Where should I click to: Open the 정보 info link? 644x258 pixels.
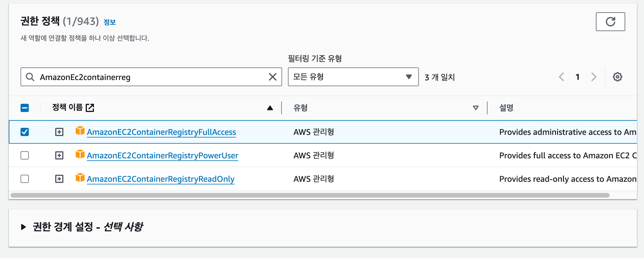click(110, 22)
